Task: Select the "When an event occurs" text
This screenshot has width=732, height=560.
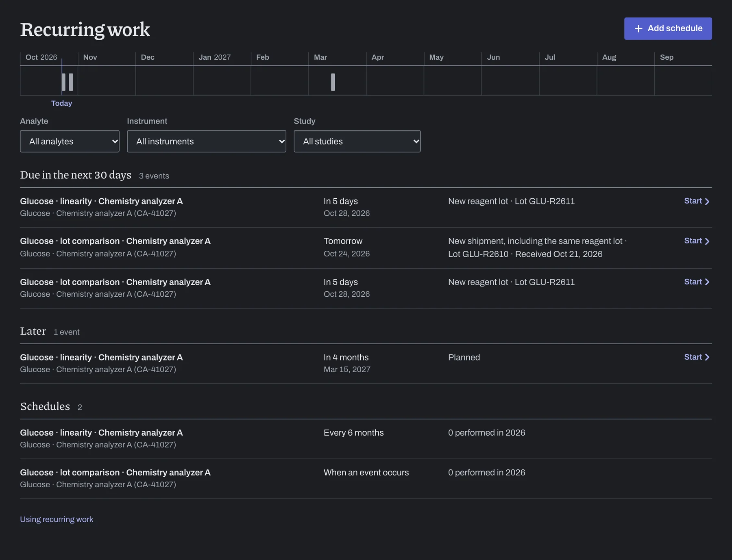Action: pos(366,473)
